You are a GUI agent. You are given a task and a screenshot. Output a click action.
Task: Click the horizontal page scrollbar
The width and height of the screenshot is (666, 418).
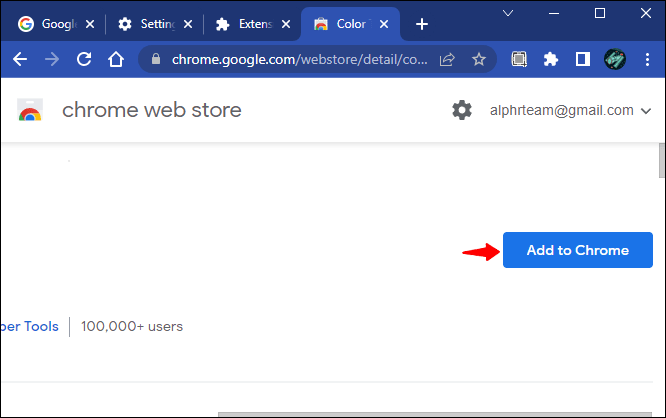(435, 414)
